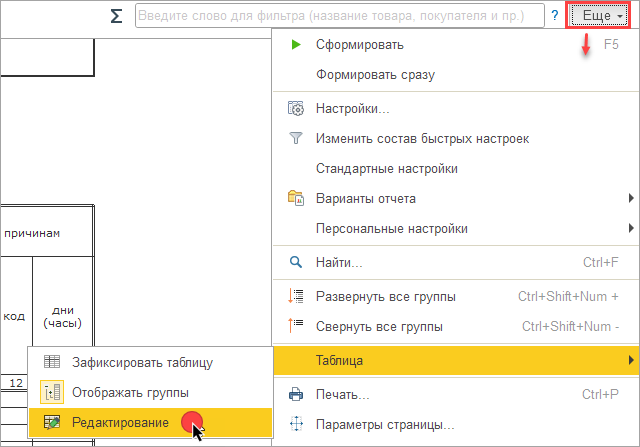Click the page parameters icon
This screenshot has width=640, height=447.
[x=295, y=425]
